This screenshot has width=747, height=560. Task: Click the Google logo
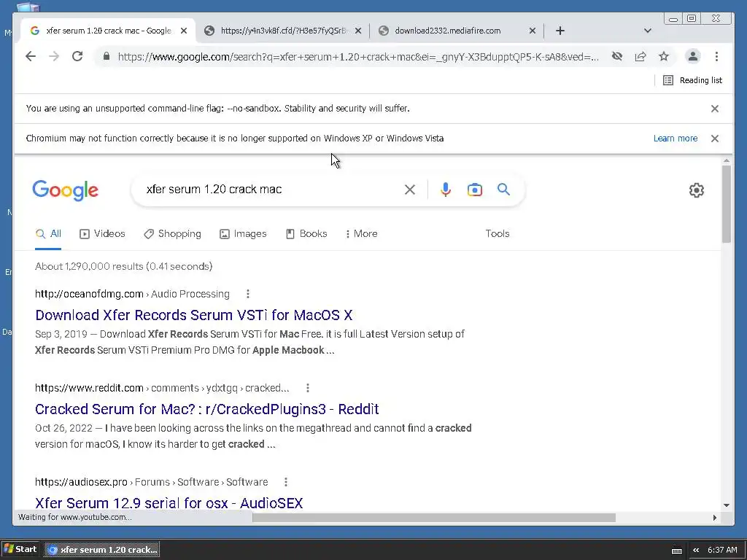[x=65, y=190]
